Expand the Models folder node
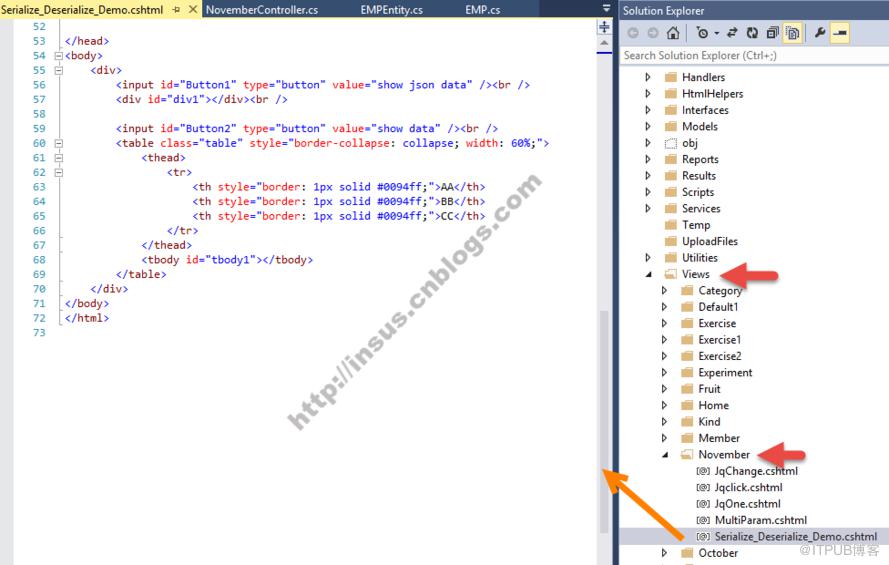The image size is (889, 565). [648, 126]
